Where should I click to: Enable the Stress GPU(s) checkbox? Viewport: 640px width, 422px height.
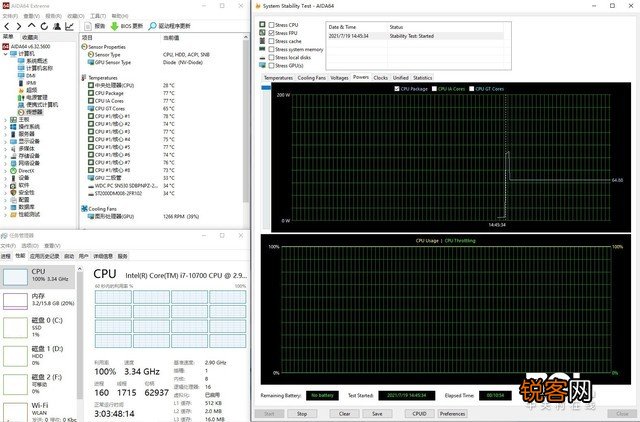tap(271, 65)
